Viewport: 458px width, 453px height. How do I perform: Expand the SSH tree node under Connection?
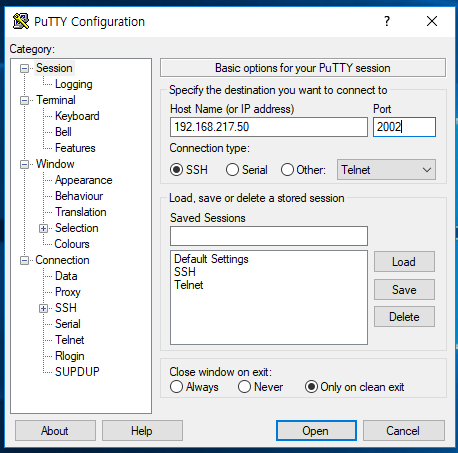(43, 308)
